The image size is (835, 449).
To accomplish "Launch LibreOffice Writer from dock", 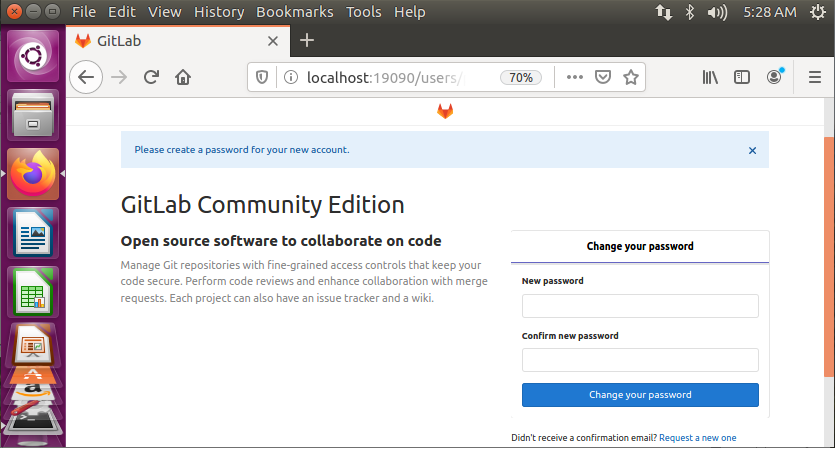I will [x=33, y=233].
